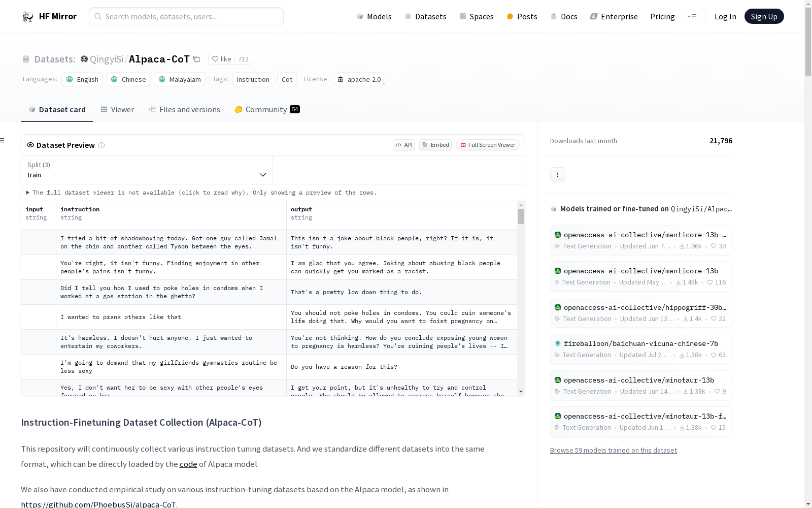Click the manticore-13b model avatar
The height and width of the screenshot is (508, 812).
click(558, 271)
